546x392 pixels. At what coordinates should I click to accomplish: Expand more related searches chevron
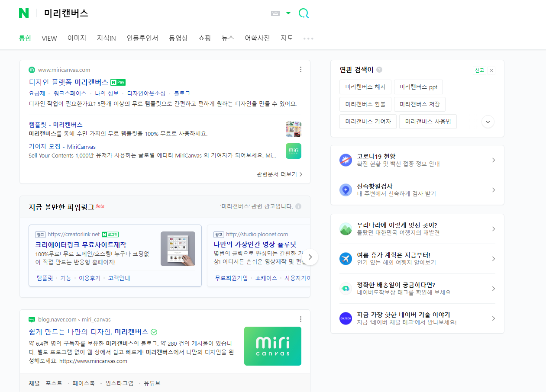click(x=488, y=122)
